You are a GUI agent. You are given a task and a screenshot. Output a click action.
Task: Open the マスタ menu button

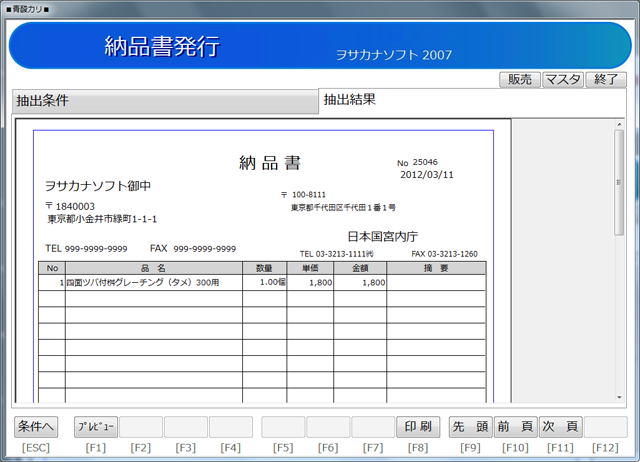pyautogui.click(x=563, y=80)
